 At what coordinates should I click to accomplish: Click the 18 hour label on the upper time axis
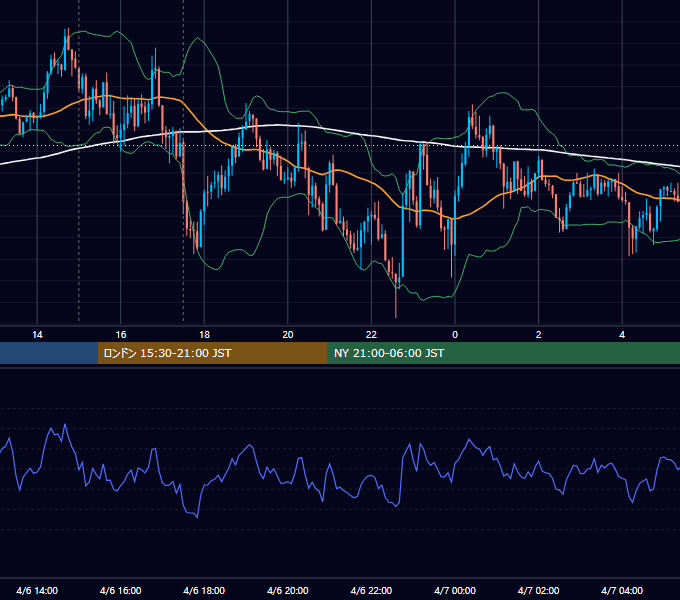(204, 335)
